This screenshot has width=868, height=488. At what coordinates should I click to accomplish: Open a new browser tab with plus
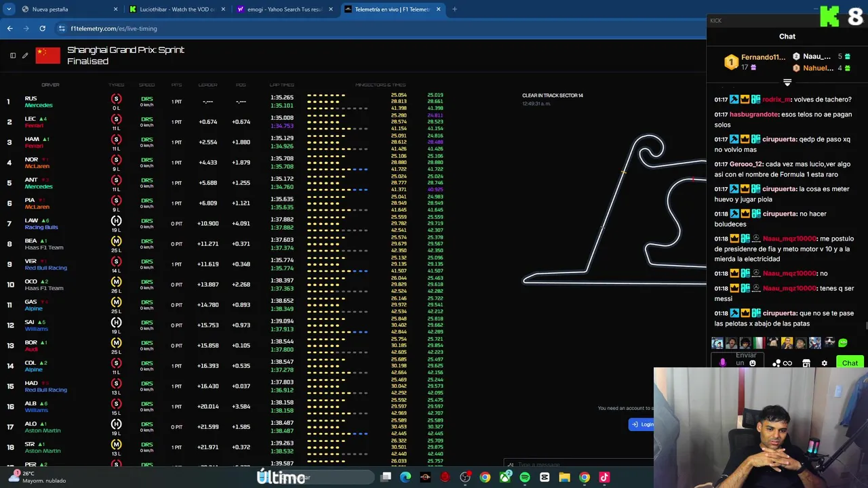pyautogui.click(x=454, y=9)
